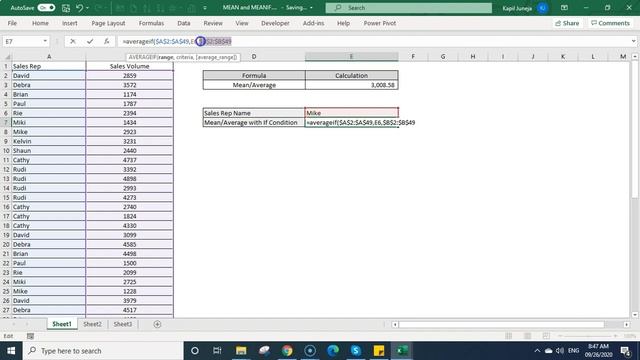Switch to Normal view icon in status bar
The image size is (640, 360).
[x=509, y=336]
